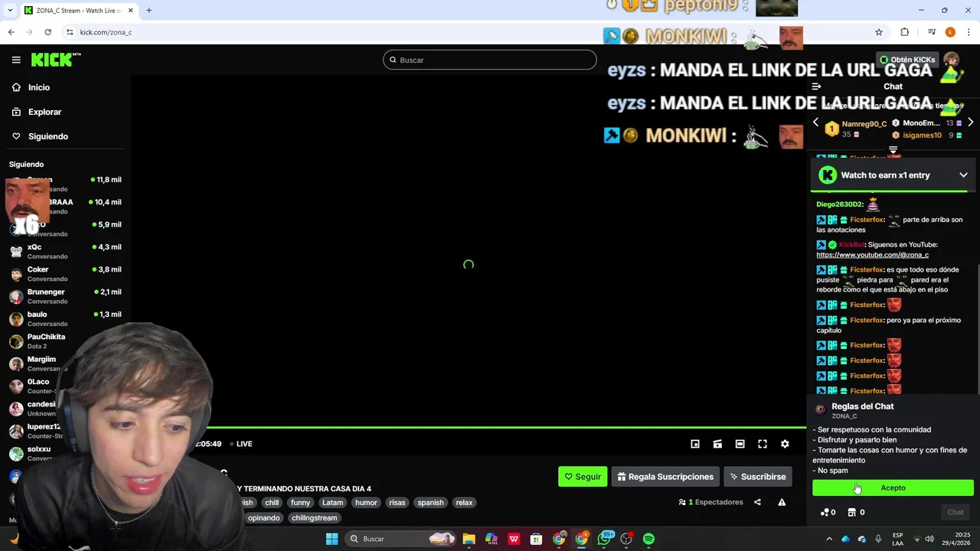The height and width of the screenshot is (551, 980).
Task: Open Chrome extensions puzzle icon
Action: point(905,32)
